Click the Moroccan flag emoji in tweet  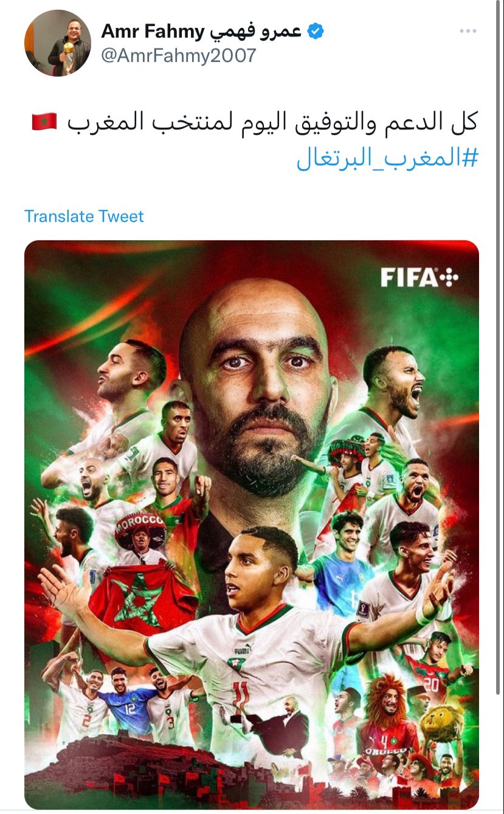click(x=44, y=122)
